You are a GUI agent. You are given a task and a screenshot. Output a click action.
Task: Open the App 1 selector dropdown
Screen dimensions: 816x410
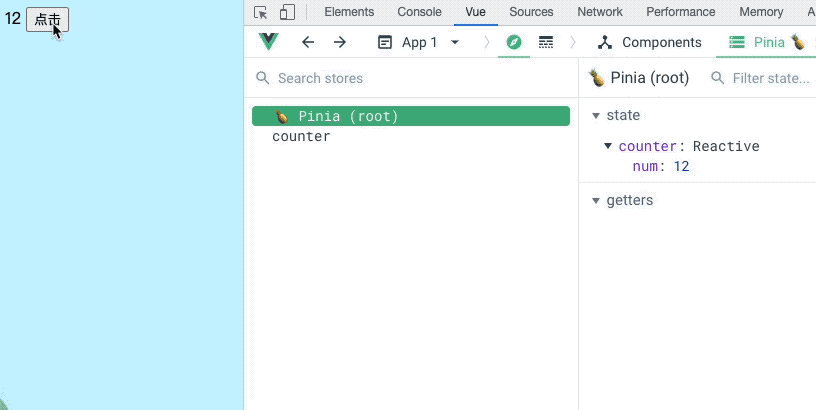[418, 42]
